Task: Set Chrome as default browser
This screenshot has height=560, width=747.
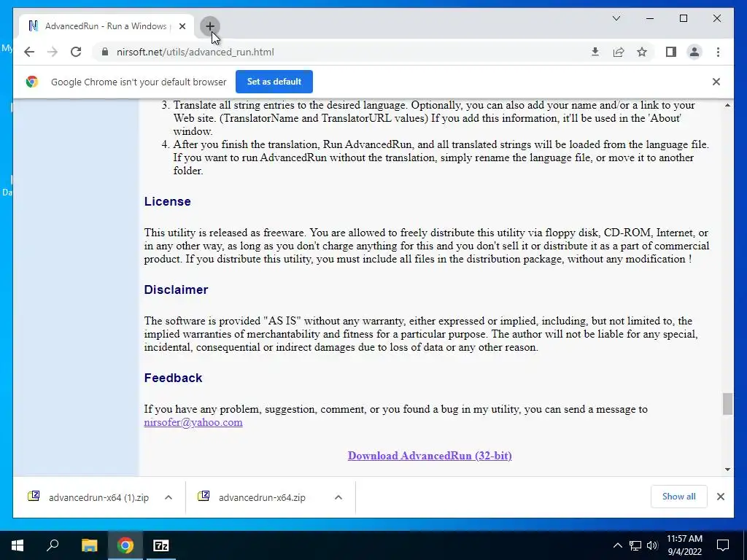Action: click(274, 82)
